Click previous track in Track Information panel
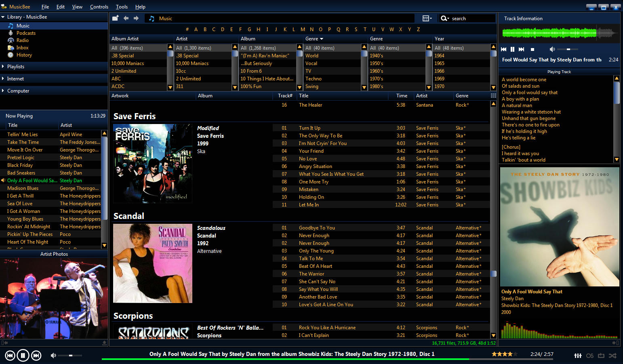The image size is (623, 364). coord(503,49)
